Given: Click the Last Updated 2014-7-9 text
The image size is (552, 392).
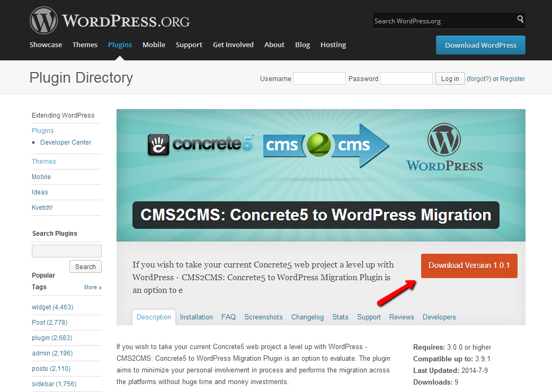Looking at the screenshot, I should pyautogui.click(x=451, y=370).
